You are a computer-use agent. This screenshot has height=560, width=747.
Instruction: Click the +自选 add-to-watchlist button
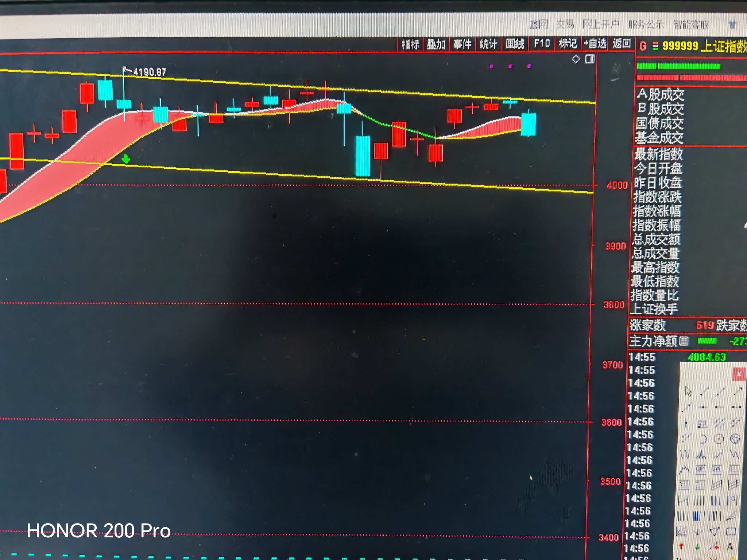coord(595,44)
